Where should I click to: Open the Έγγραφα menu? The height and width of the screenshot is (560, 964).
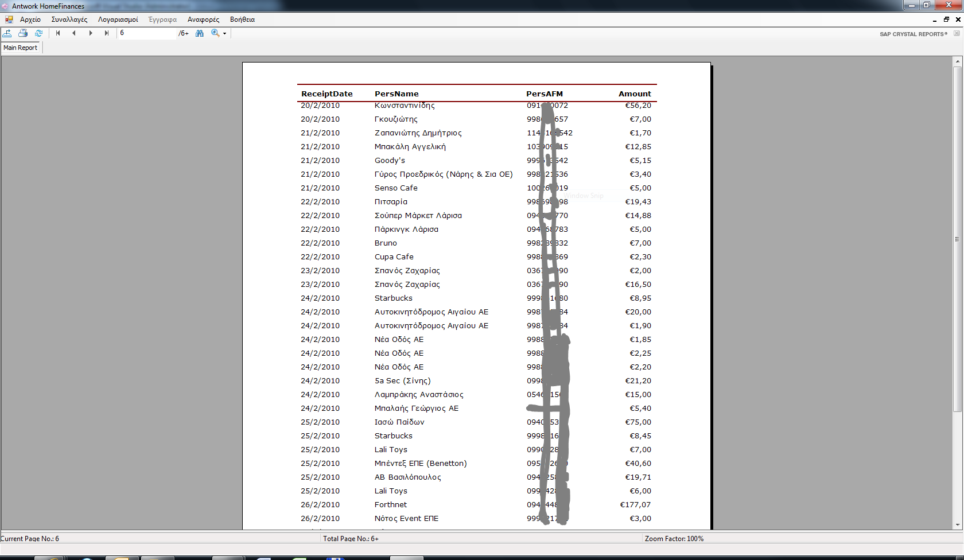click(163, 20)
